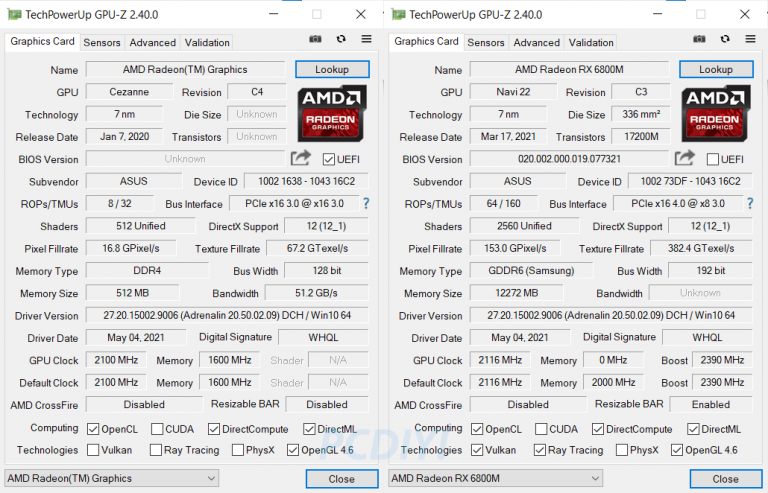This screenshot has height=493, width=768.
Task: Click Pixel Fillrate value 153.0 GPixel/s
Action: pos(515,248)
